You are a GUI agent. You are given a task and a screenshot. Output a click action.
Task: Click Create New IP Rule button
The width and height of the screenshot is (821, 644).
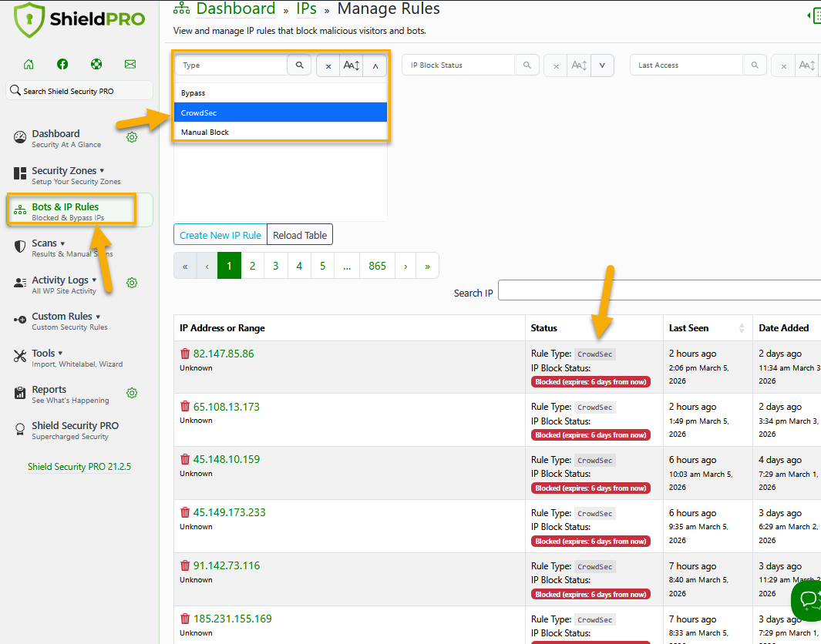click(220, 236)
